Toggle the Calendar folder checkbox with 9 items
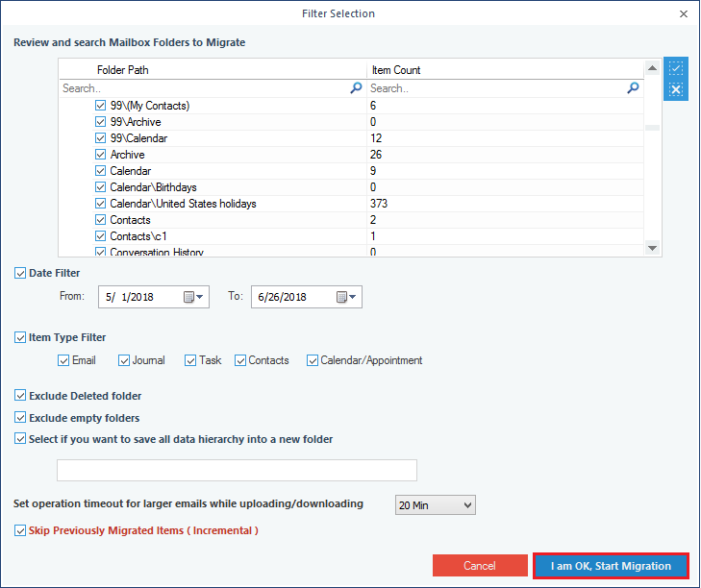The width and height of the screenshot is (701, 588). pyautogui.click(x=100, y=171)
